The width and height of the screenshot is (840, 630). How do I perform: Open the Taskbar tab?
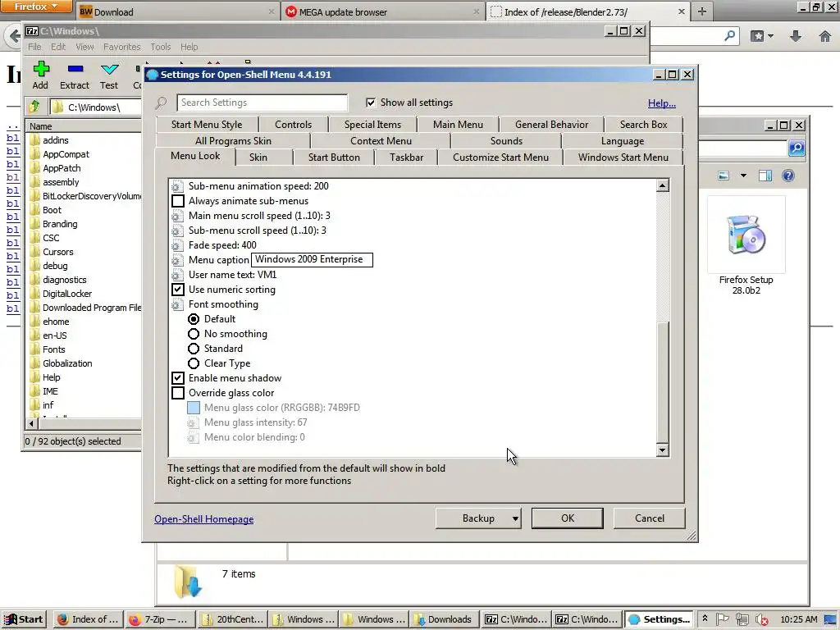pyautogui.click(x=407, y=157)
